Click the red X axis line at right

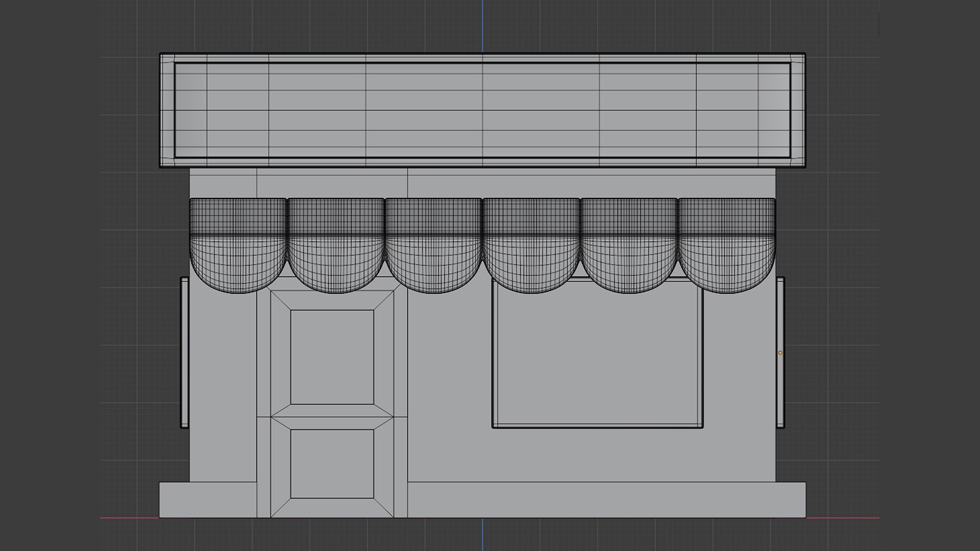842,518
